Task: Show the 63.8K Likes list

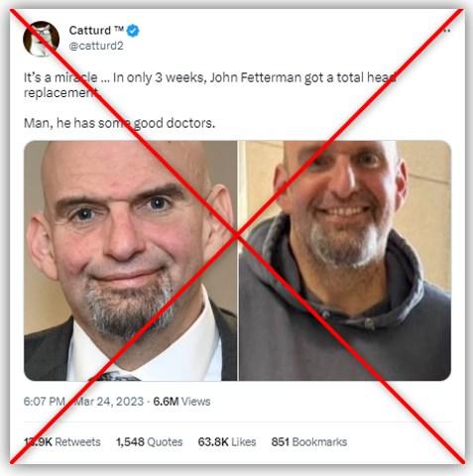Action: point(227,442)
